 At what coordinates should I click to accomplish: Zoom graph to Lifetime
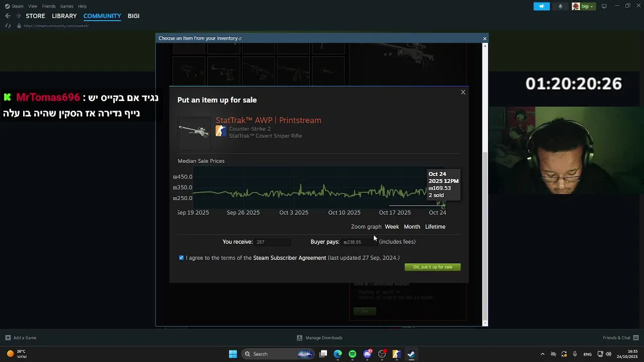[x=435, y=227]
